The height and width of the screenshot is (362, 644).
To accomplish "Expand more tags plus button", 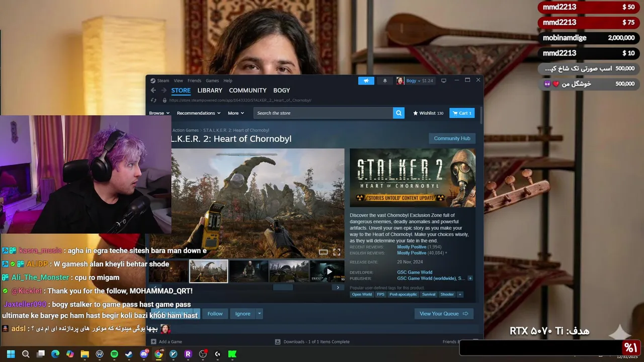I will pos(459,294).
